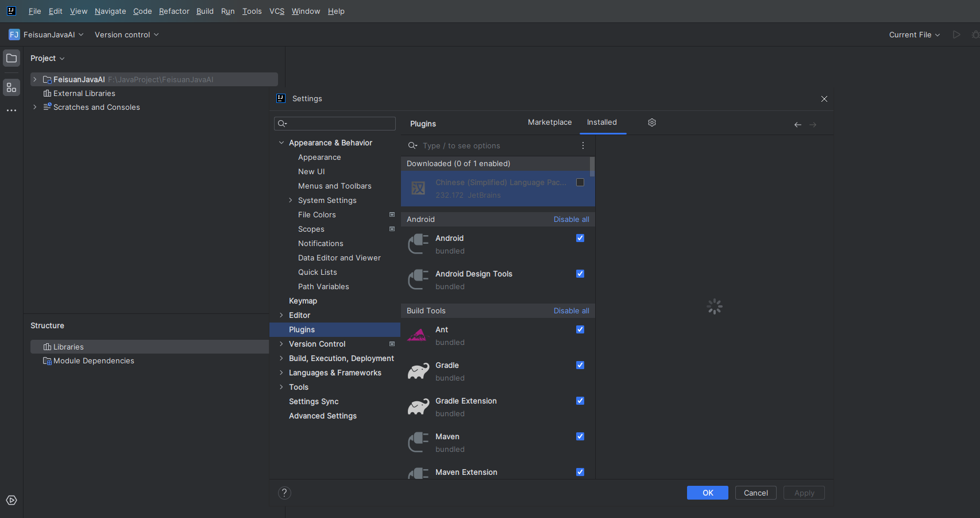Show more tool windows ellipsis icon
980x518 pixels.
point(11,110)
